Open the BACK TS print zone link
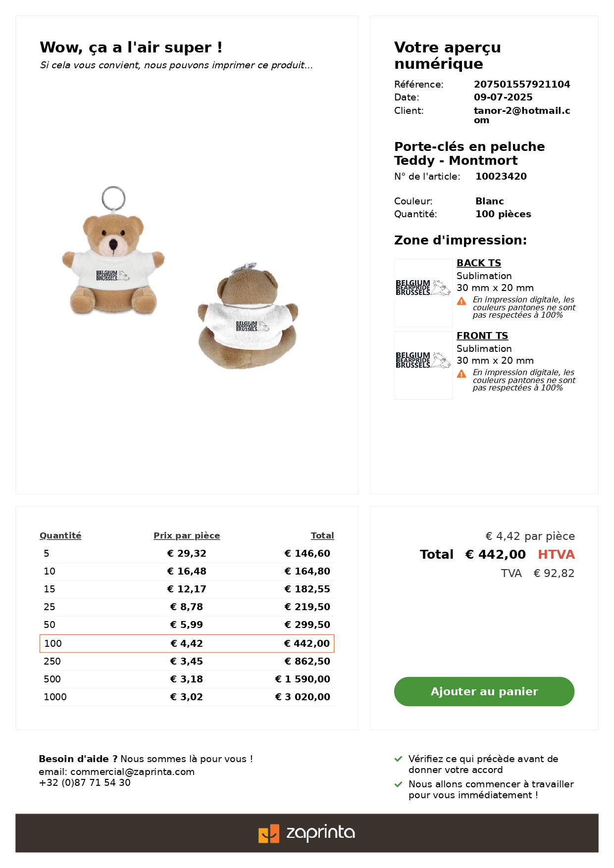This screenshot has width=614, height=868. coord(479,263)
